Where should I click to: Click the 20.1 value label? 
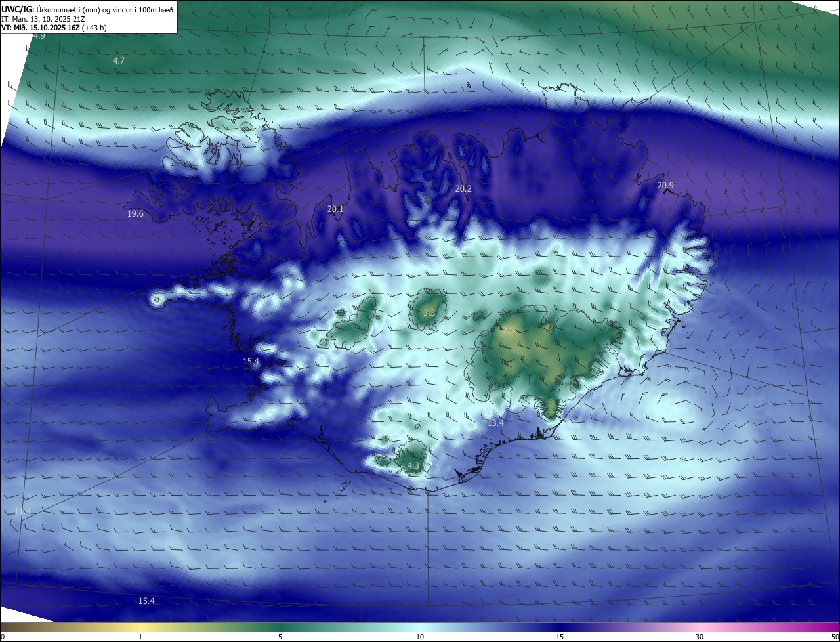[x=335, y=209]
